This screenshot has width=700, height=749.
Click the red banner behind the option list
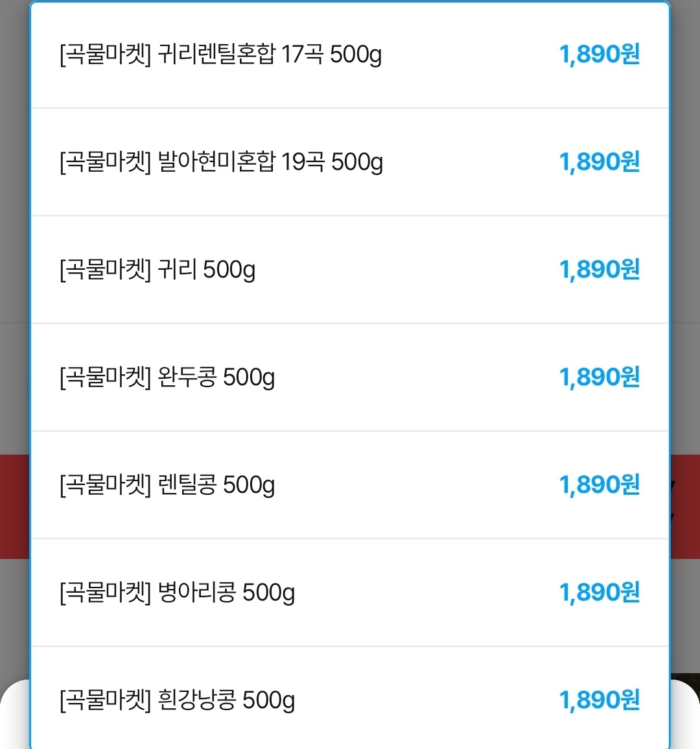pyautogui.click(x=14, y=506)
